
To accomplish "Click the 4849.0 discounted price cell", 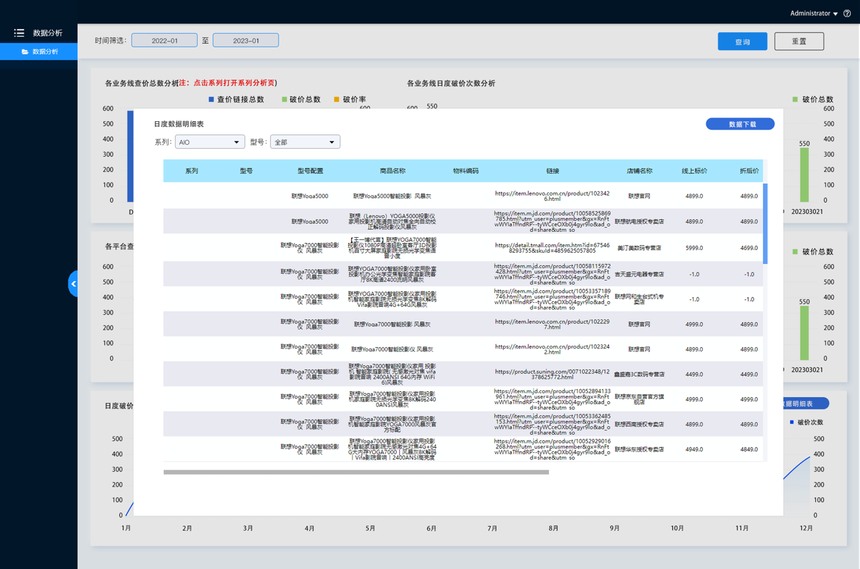I will [749, 449].
